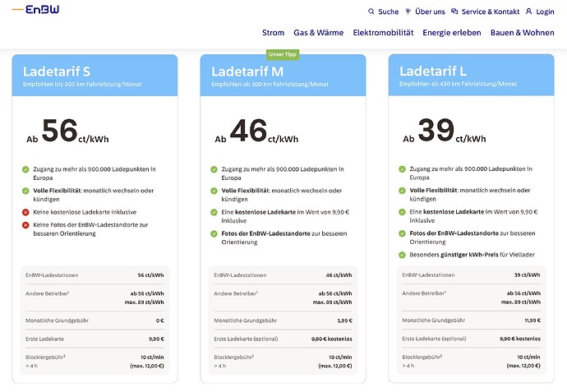The width and height of the screenshot is (567, 392).
Task: Click the Über uns wind turbine icon
Action: tap(408, 12)
